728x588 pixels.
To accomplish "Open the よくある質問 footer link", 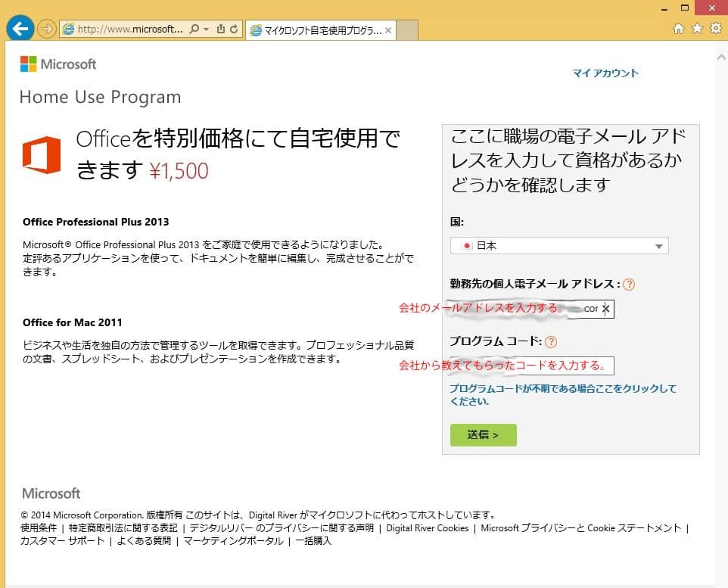I will pos(145,541).
